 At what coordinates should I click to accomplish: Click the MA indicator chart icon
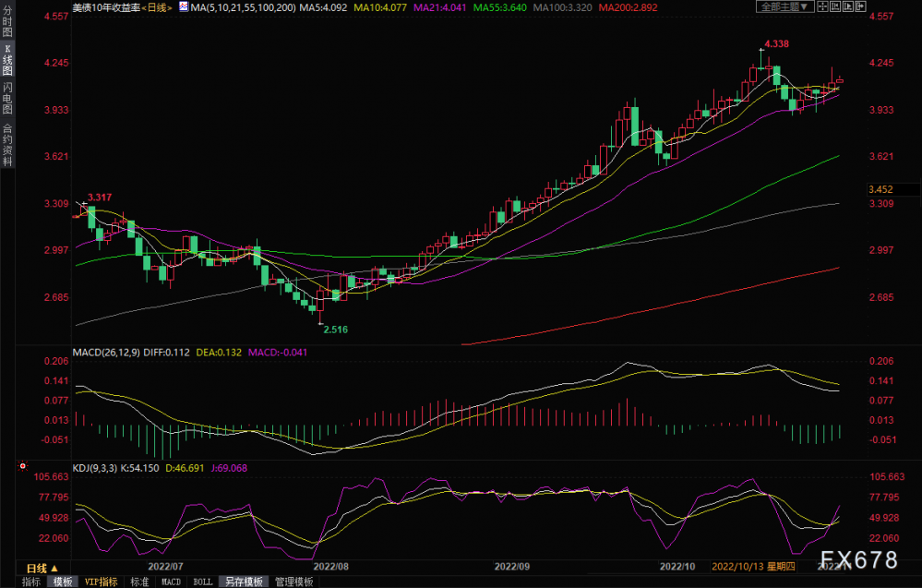[x=184, y=7]
